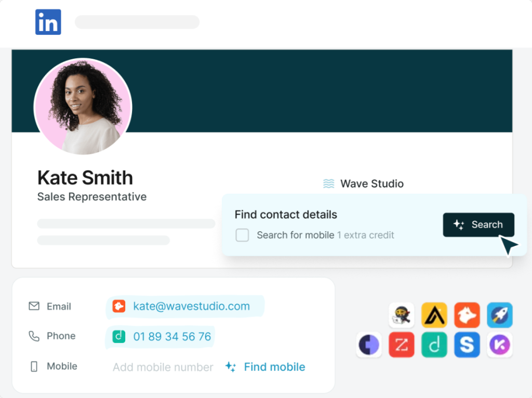Click the Search button
This screenshot has height=398, width=532.
(478, 224)
